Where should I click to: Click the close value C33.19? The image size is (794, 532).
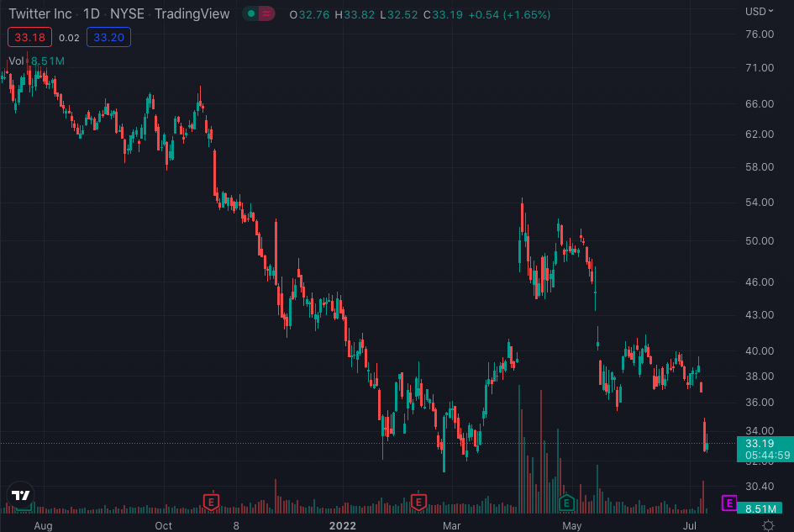443,14
